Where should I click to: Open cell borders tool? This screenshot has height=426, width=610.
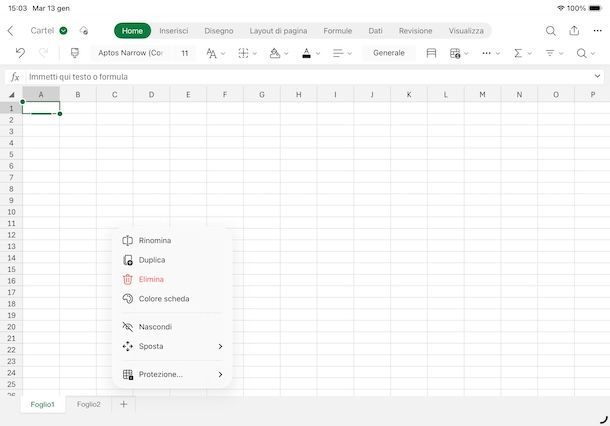tap(244, 53)
